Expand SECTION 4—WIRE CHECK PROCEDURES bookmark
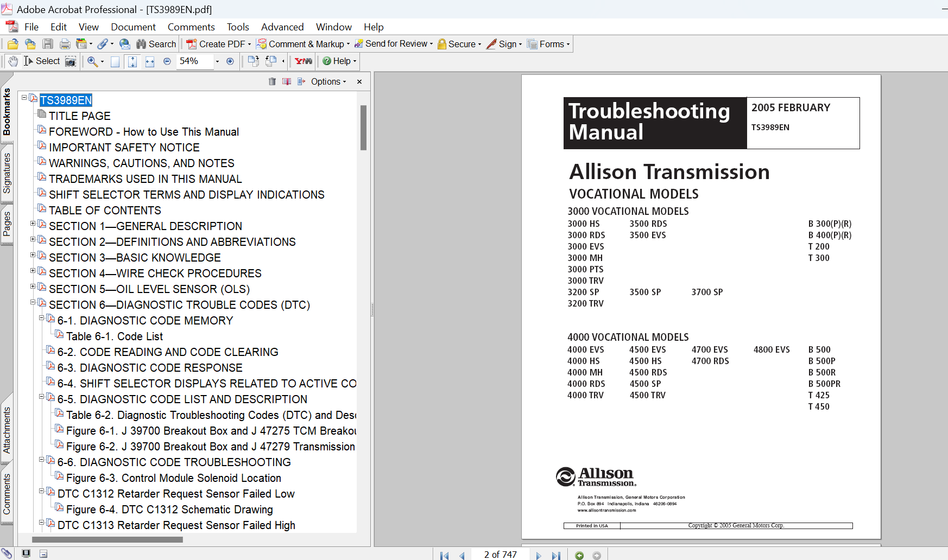The width and height of the screenshot is (948, 560). (33, 271)
